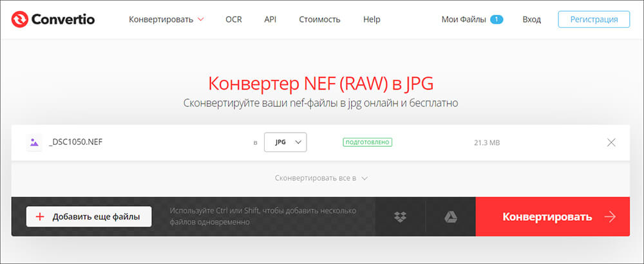
Task: Expand the Конвертировать menu in the header
Action: [166, 19]
